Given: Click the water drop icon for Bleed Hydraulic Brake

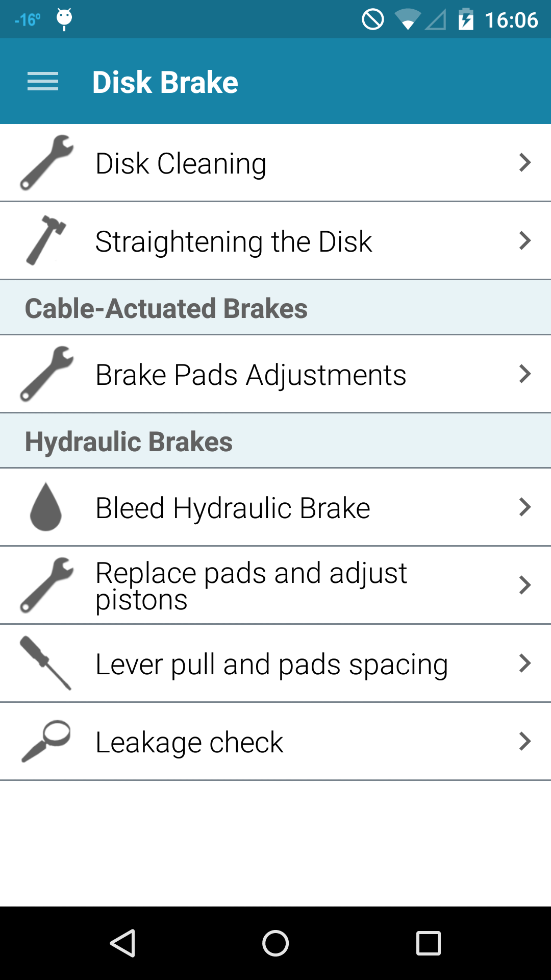Looking at the screenshot, I should [46, 507].
